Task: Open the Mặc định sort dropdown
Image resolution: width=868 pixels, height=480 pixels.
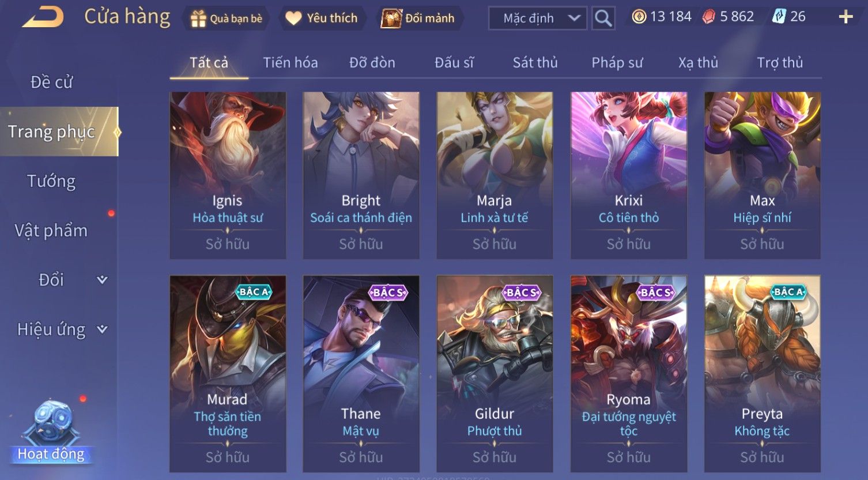Action: [x=538, y=18]
